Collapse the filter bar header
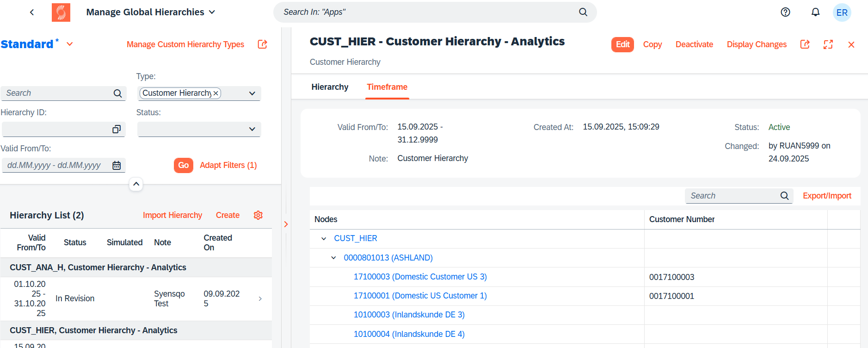This screenshot has width=868, height=348. [x=136, y=184]
